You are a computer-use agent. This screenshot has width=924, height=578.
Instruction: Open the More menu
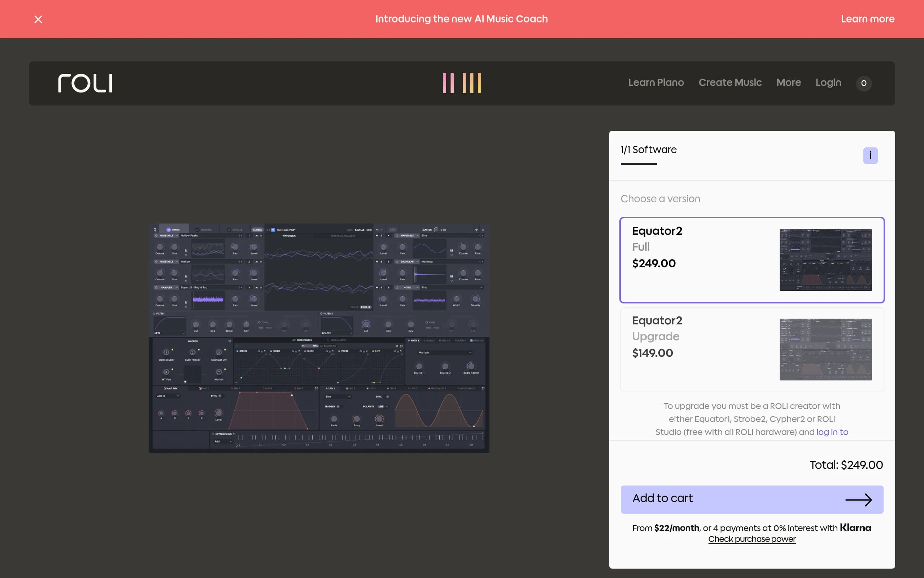coord(788,83)
